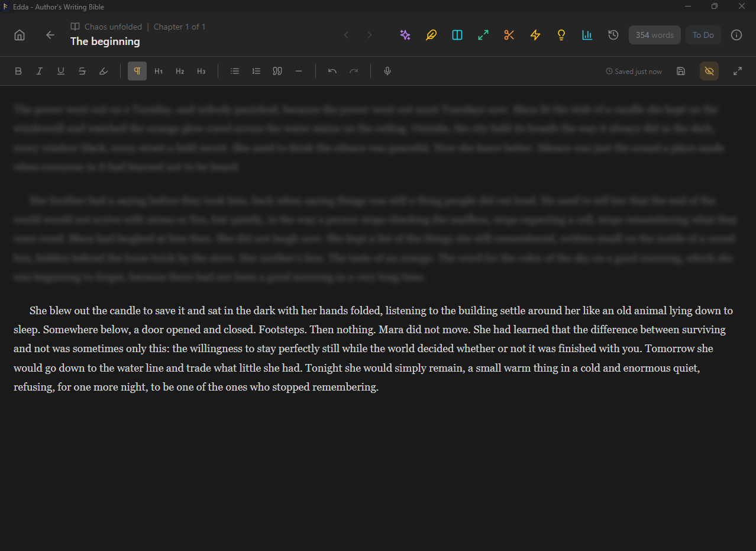Screen dimensions: 756x551
Task: Open the blue bar chart statistics
Action: (x=587, y=35)
